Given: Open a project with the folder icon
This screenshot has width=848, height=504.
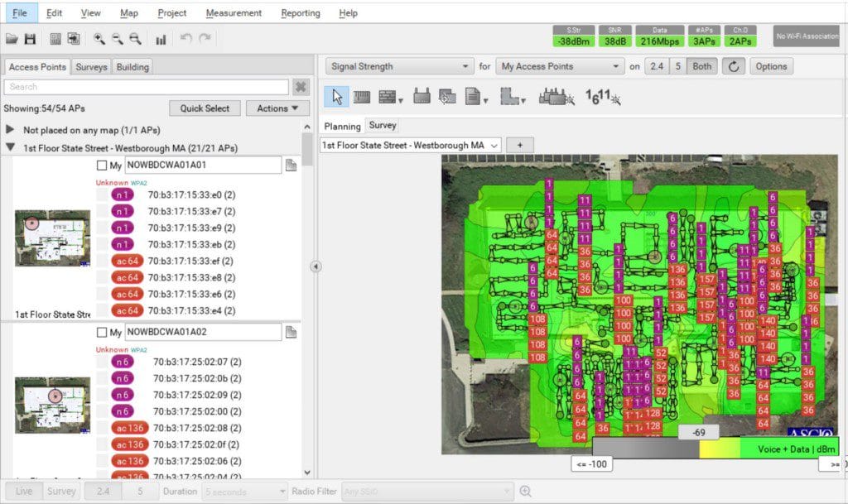Looking at the screenshot, I should [12, 39].
